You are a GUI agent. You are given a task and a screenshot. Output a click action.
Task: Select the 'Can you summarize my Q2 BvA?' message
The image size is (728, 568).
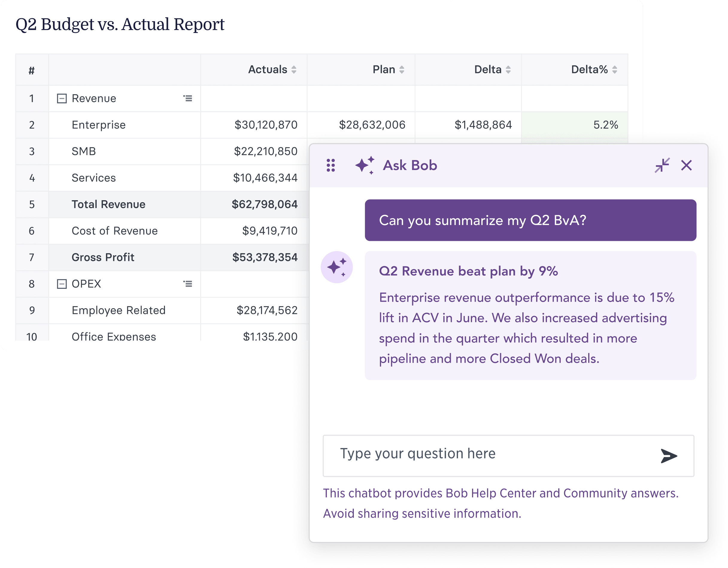[530, 220]
